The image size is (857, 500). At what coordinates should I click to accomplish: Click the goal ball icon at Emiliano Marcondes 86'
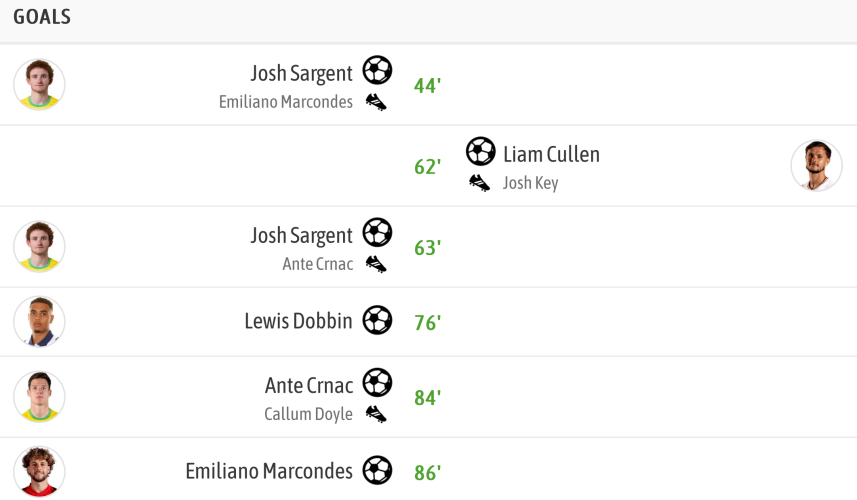coord(377,470)
